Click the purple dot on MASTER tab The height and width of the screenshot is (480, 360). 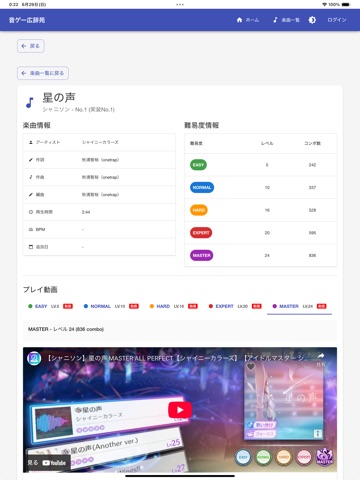pos(275,306)
